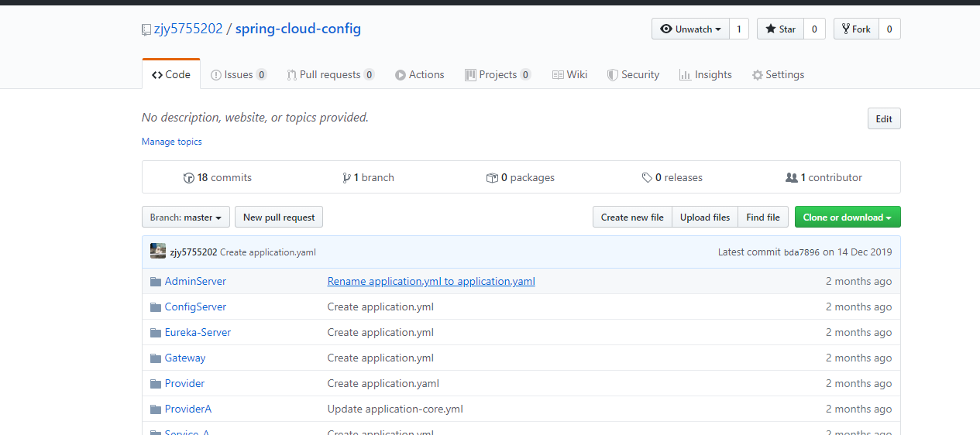Switch to the Code tab
The width and height of the screenshot is (980, 435).
[x=171, y=75]
